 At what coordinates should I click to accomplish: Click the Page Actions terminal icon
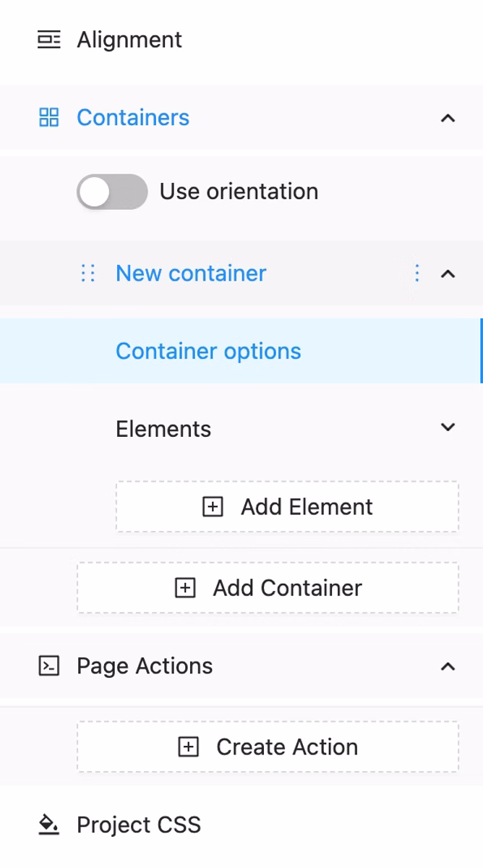point(49,666)
